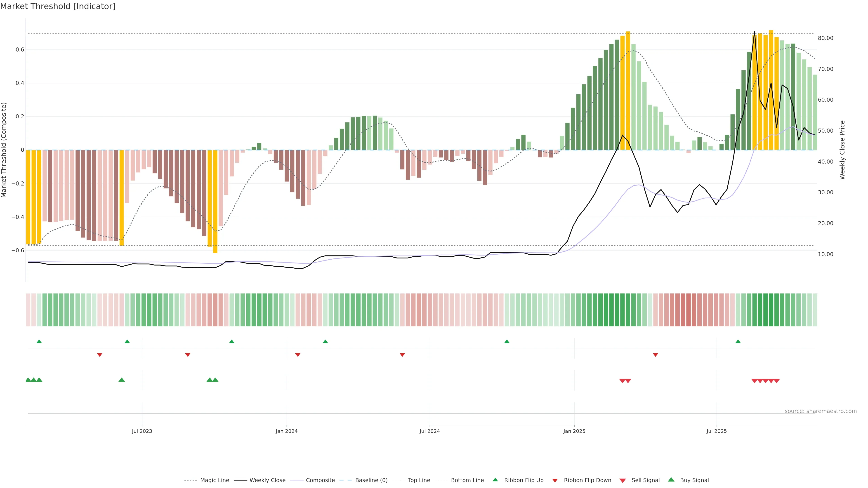Click the lone ribbon flip up marker after Jul 2025
Screen dimensions: 868x488
point(738,342)
